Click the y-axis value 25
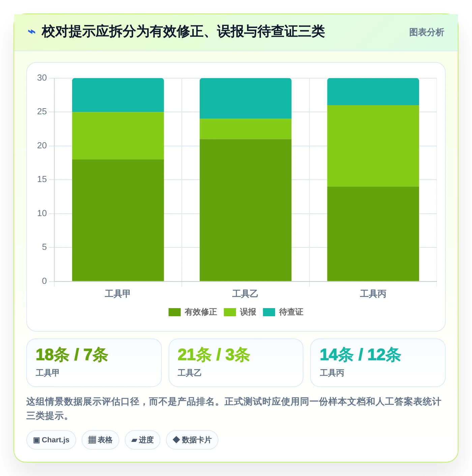 (x=42, y=112)
